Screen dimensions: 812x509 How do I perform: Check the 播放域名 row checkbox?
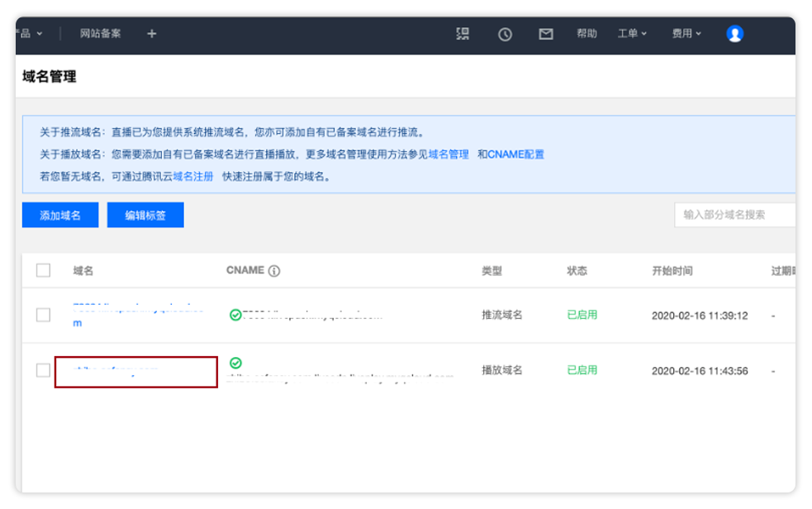[x=44, y=370]
